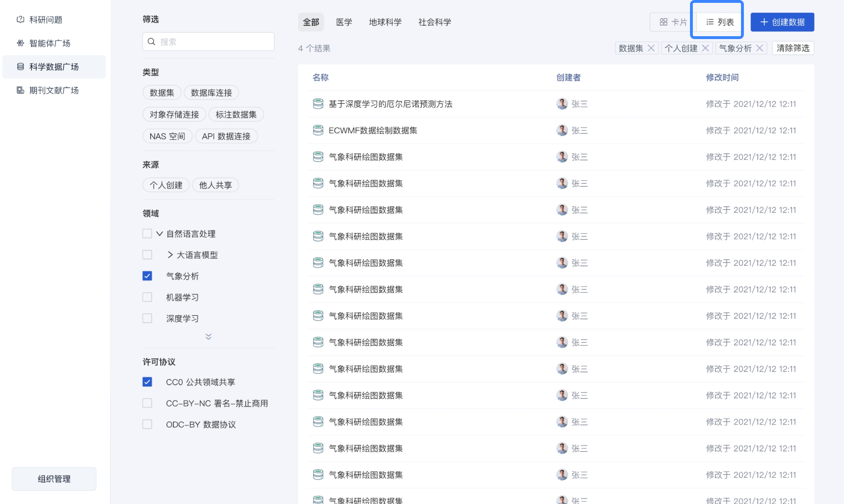Viewport: 844px width, 504px height.
Task: Uncheck CC0 公共领域共享 license
Action: [147, 382]
